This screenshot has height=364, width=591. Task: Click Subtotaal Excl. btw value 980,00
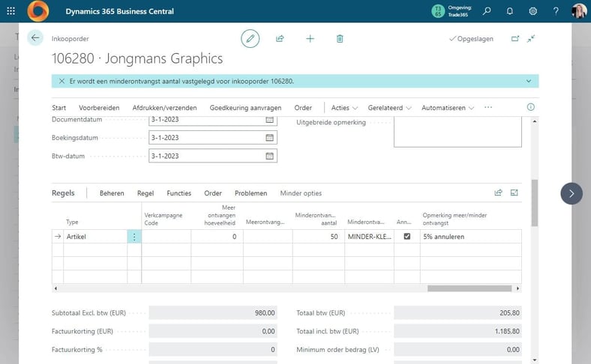tap(213, 313)
